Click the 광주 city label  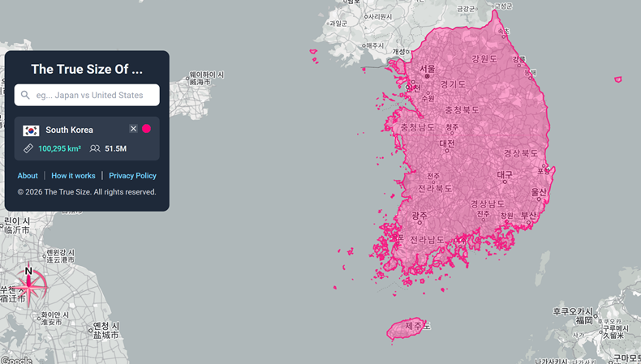[x=419, y=216]
